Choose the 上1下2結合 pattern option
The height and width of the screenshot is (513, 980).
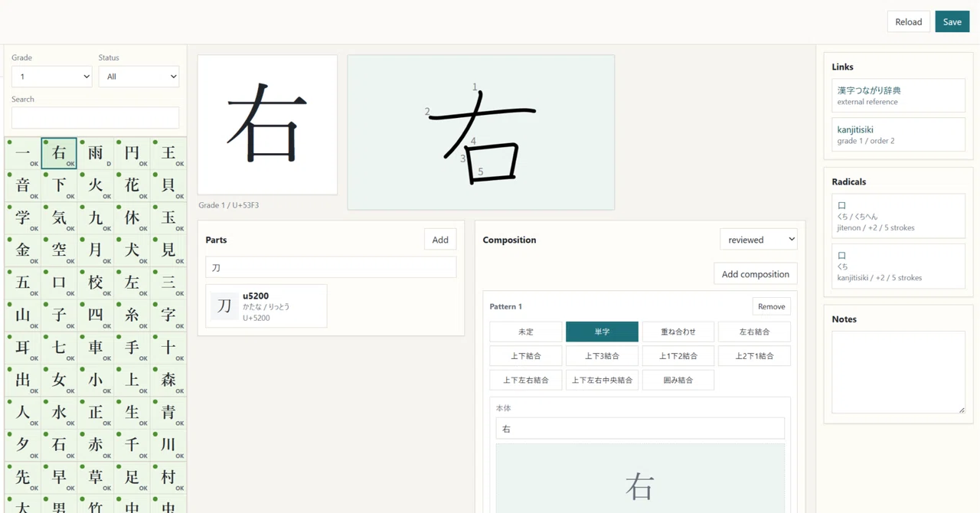(678, 356)
